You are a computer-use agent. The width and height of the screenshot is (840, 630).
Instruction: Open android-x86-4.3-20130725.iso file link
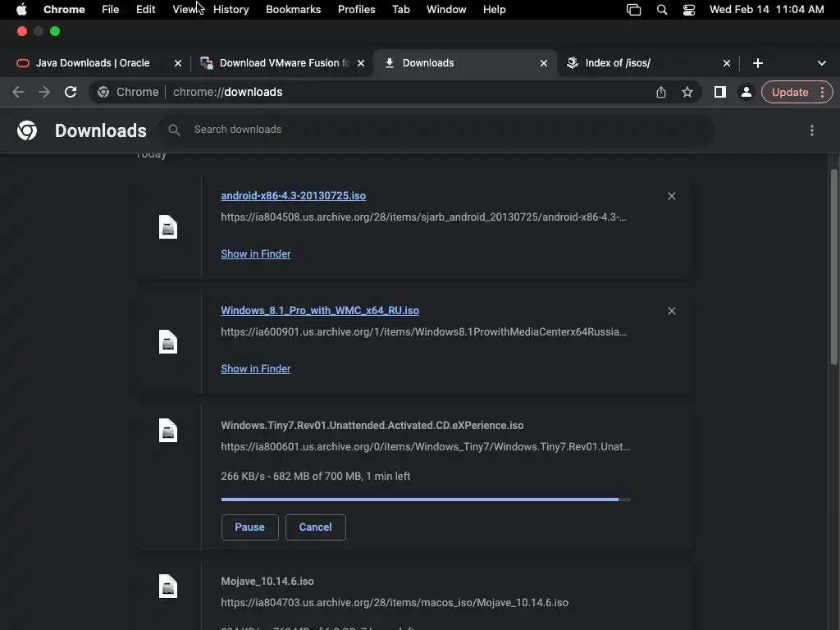click(x=293, y=196)
